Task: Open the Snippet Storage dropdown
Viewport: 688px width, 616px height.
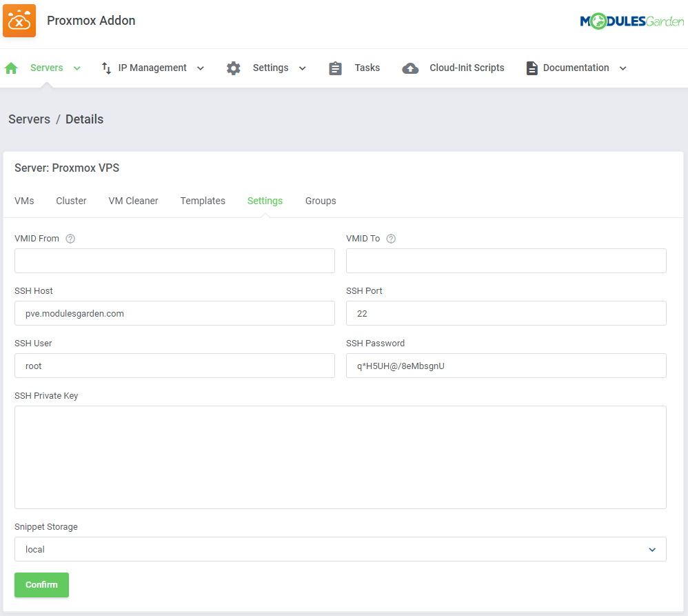Action: [341, 549]
